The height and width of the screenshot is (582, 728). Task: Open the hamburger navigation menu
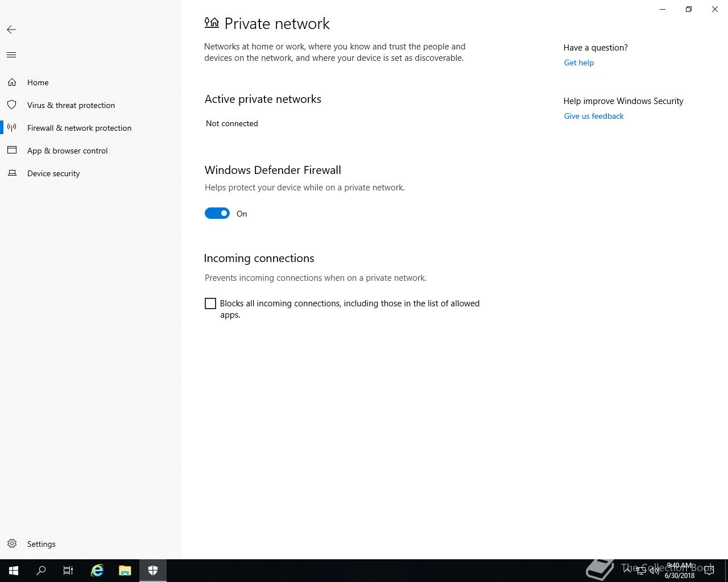point(11,55)
